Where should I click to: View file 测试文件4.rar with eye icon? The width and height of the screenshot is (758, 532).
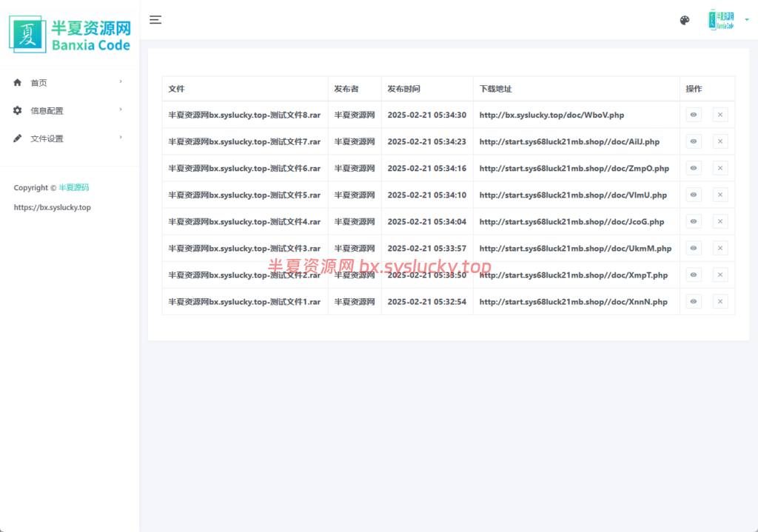click(693, 221)
